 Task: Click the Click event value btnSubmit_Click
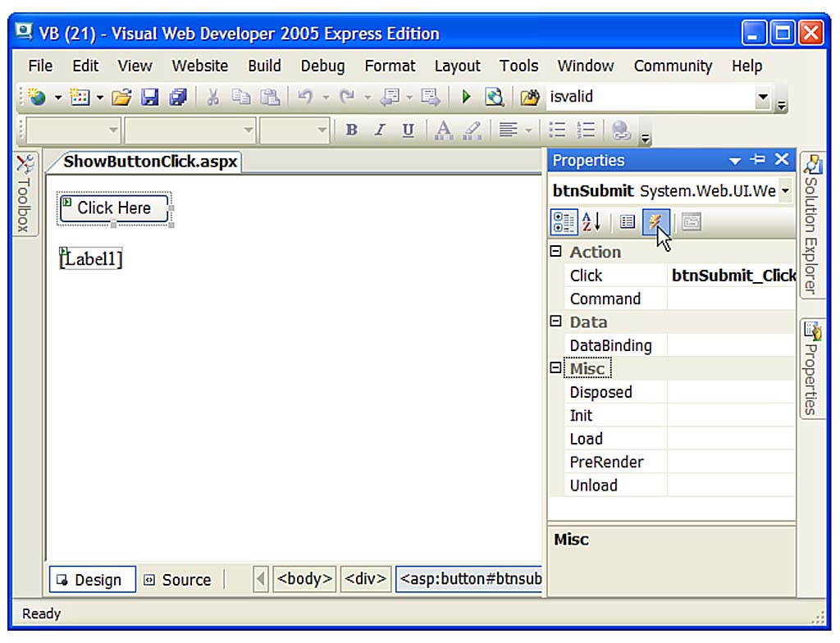pyautogui.click(x=733, y=276)
